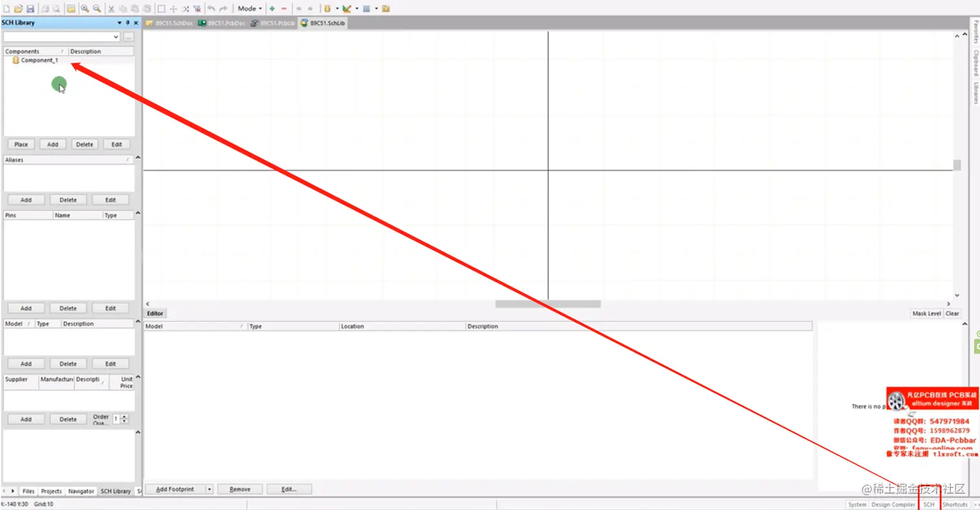Click Edit button under Components list
This screenshot has height=510, width=980.
[116, 145]
